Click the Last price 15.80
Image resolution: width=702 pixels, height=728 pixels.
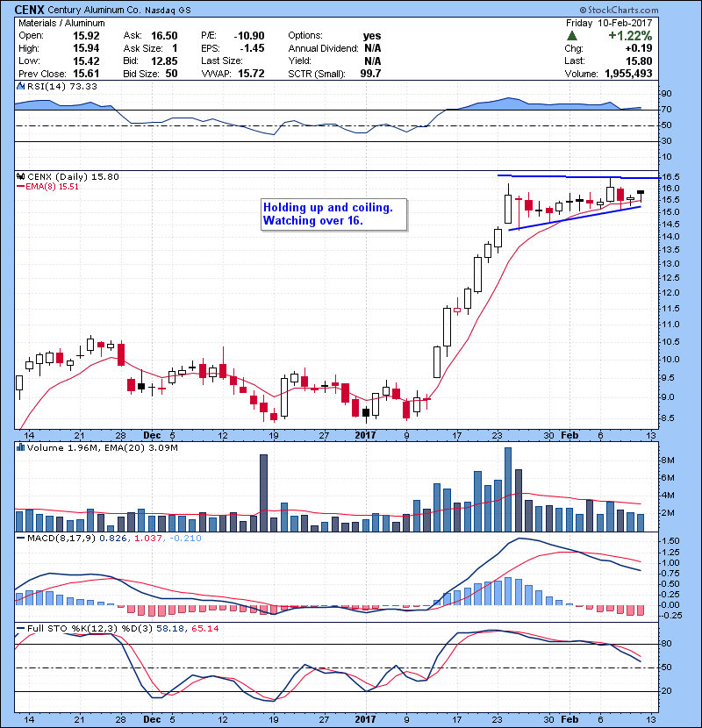[639, 61]
